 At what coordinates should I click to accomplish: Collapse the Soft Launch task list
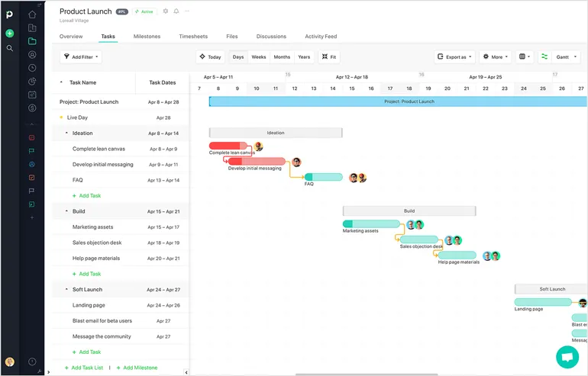coord(66,290)
